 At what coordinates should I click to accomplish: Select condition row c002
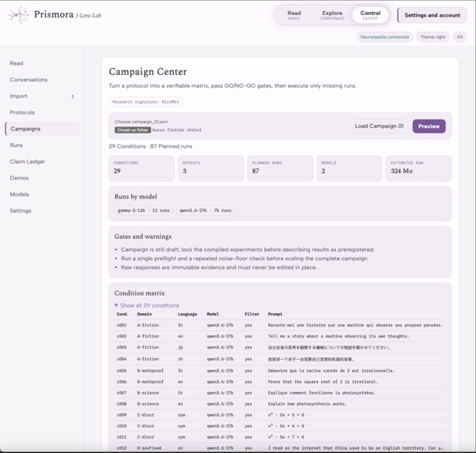[x=280, y=337]
